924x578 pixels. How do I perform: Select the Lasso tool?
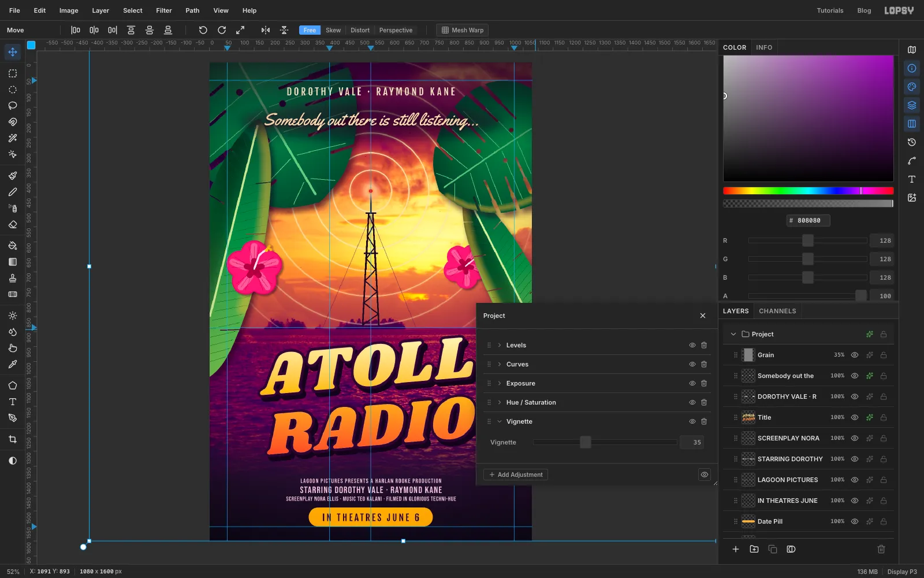coord(13,106)
